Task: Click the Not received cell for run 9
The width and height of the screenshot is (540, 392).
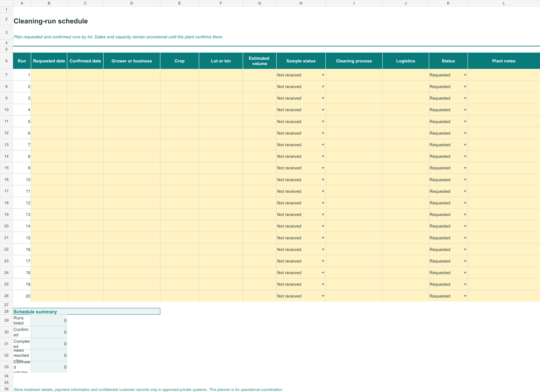Action: [301, 168]
